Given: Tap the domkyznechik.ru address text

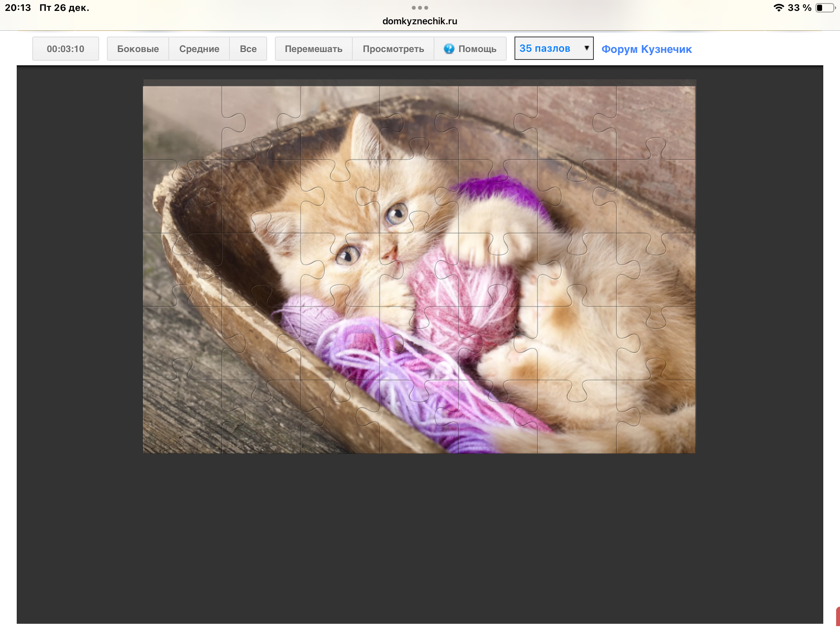Looking at the screenshot, I should [x=420, y=21].
